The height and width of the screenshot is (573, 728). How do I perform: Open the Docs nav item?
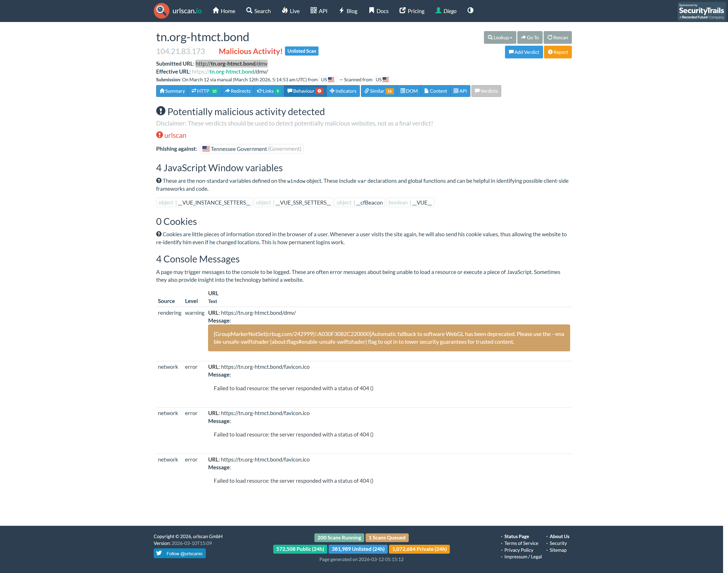coord(379,11)
